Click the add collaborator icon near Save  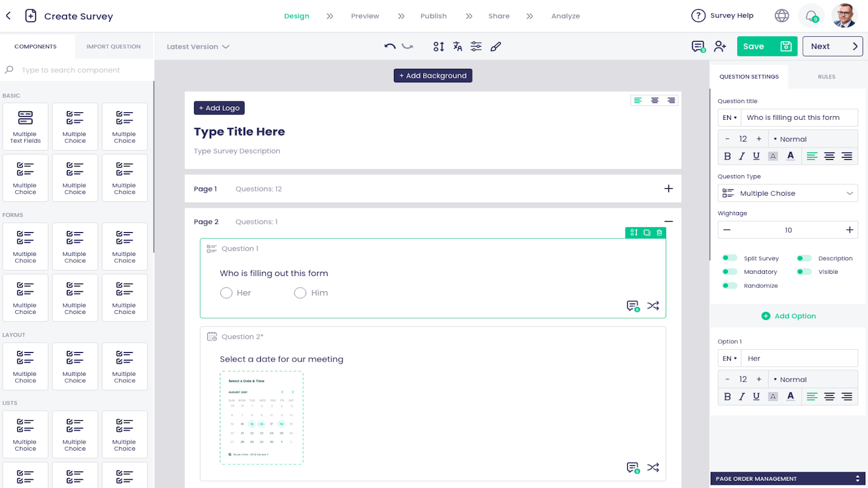pyautogui.click(x=719, y=47)
